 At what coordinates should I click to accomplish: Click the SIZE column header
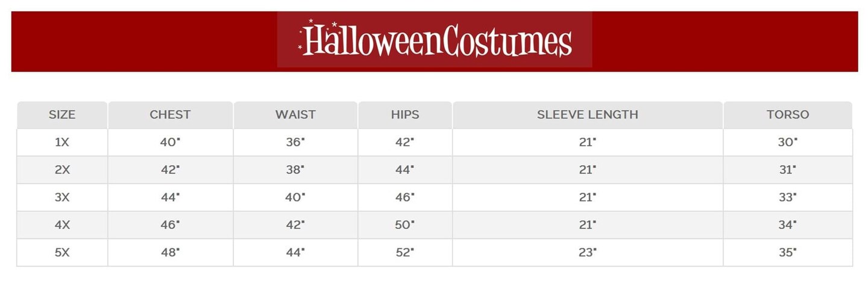[x=62, y=114]
